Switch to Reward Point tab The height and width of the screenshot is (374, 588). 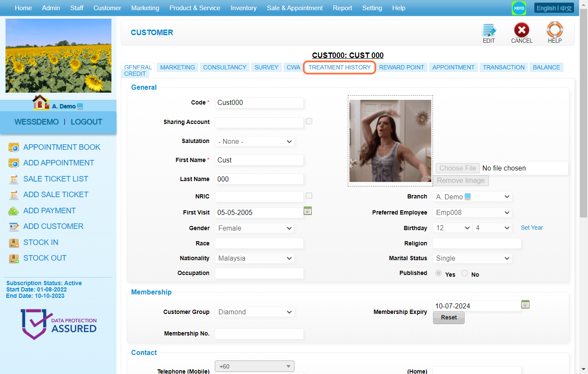tap(402, 67)
